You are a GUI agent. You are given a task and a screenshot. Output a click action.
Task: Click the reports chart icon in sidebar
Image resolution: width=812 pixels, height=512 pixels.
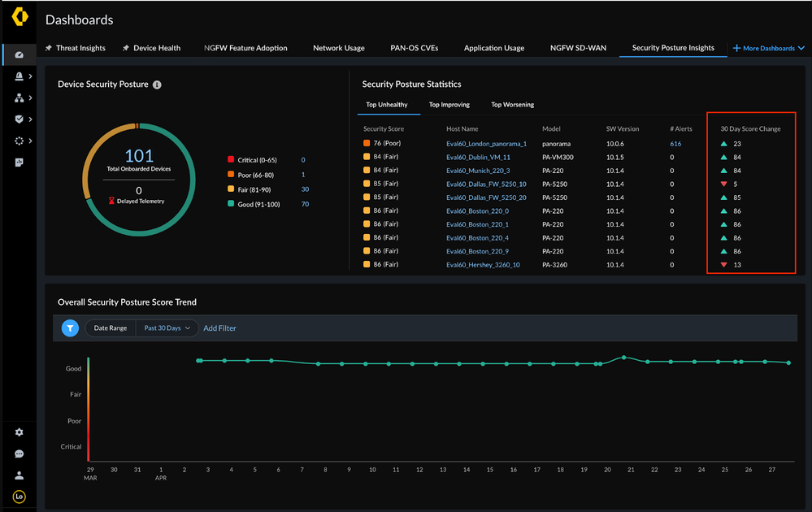(19, 163)
